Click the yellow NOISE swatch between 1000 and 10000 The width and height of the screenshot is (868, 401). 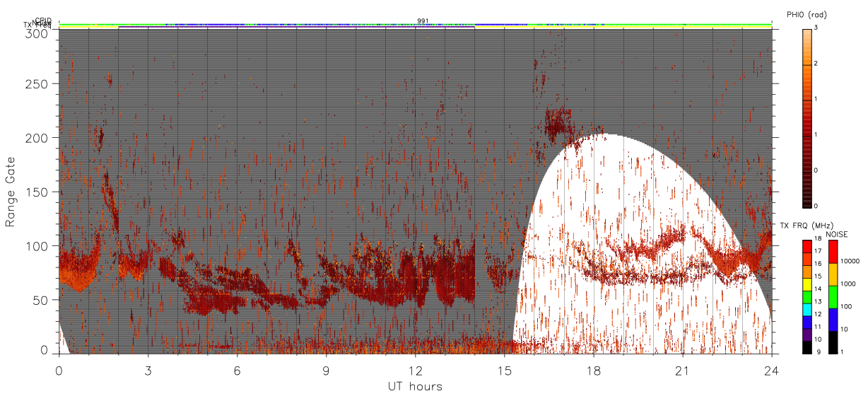click(x=833, y=274)
